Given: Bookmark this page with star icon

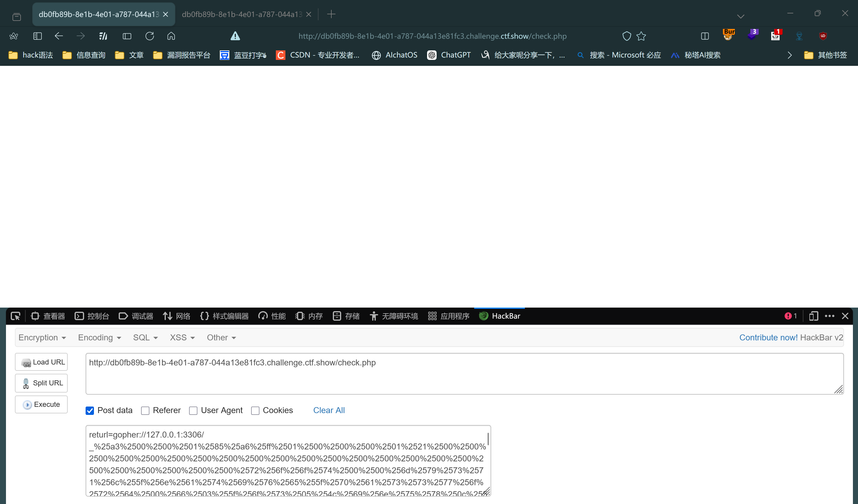Looking at the screenshot, I should point(641,36).
